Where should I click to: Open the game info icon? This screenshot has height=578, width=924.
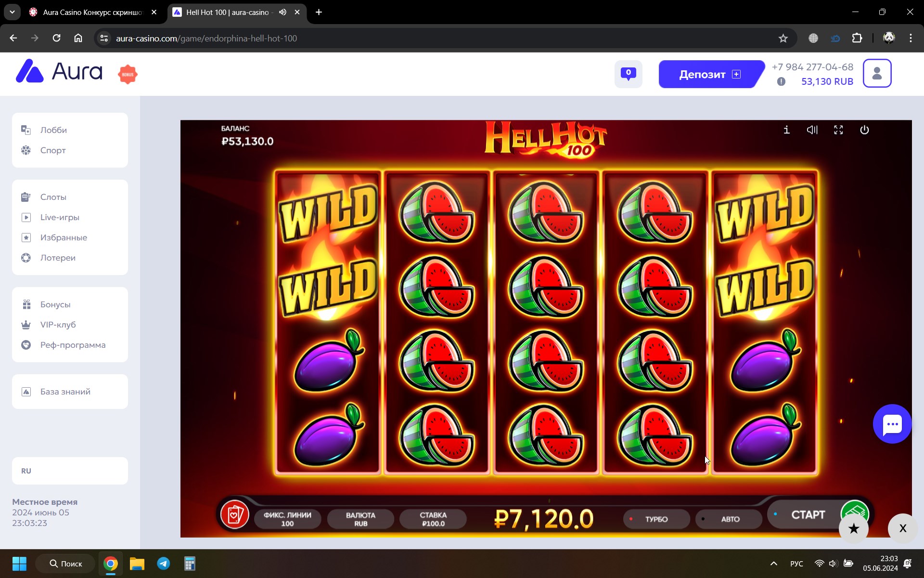pyautogui.click(x=786, y=130)
